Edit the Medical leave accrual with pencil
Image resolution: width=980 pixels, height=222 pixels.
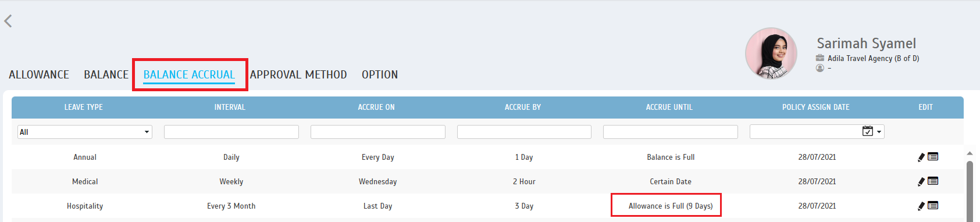[x=921, y=181]
